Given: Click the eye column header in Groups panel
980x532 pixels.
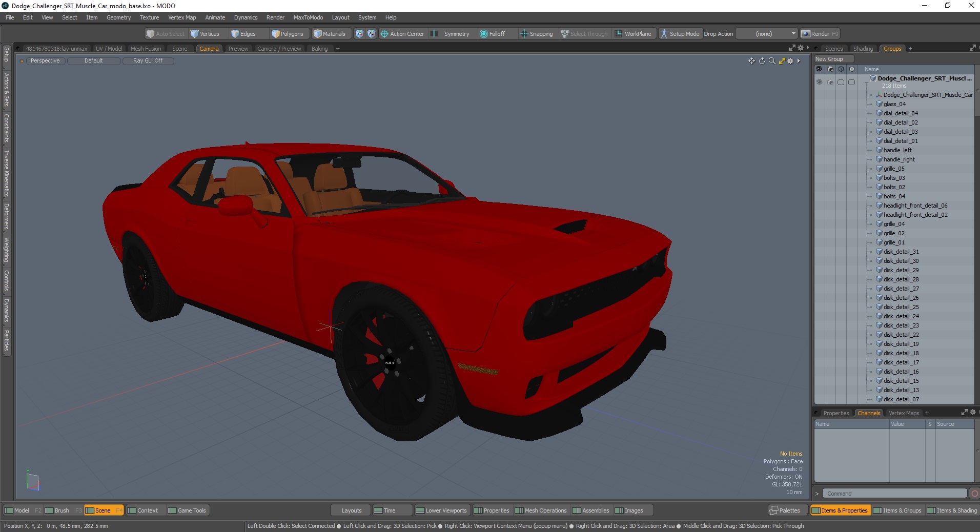Looking at the screenshot, I should click(x=819, y=69).
